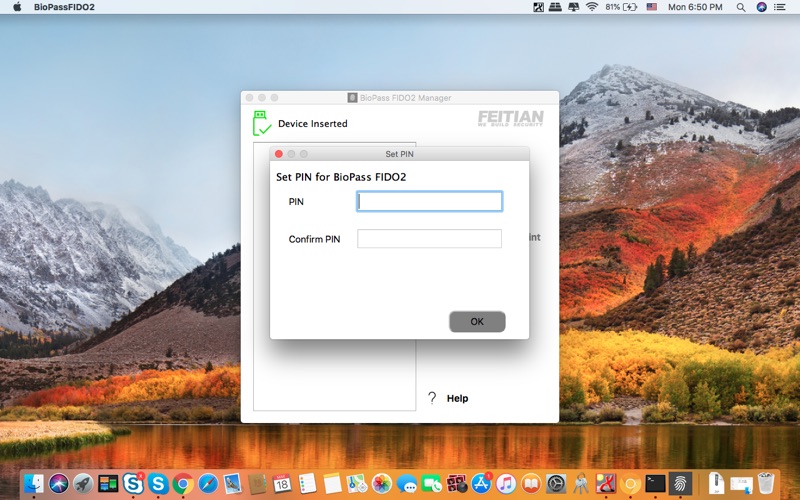Open Notification Center from menu bar

(x=780, y=7)
